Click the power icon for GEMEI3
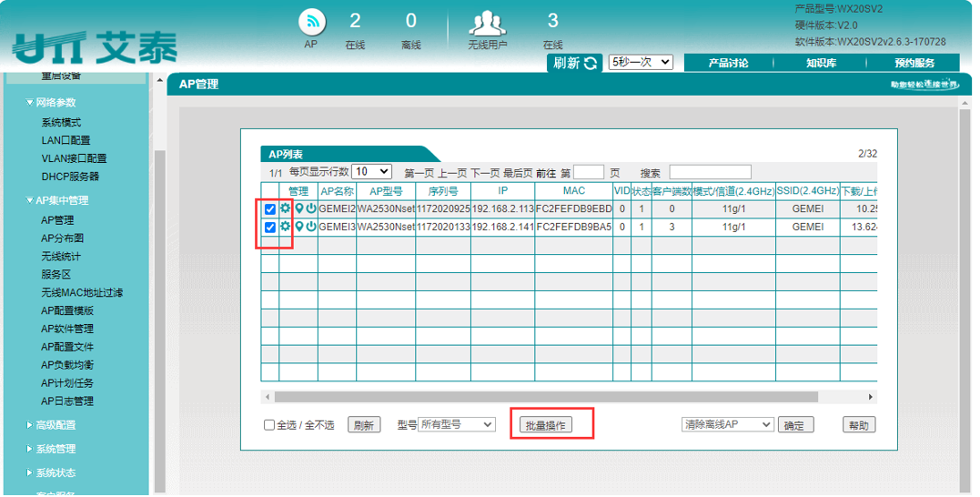The height and width of the screenshot is (497, 980). click(x=311, y=227)
